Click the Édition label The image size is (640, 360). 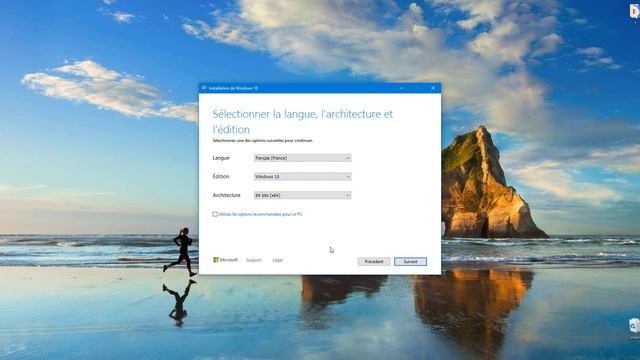tap(221, 177)
